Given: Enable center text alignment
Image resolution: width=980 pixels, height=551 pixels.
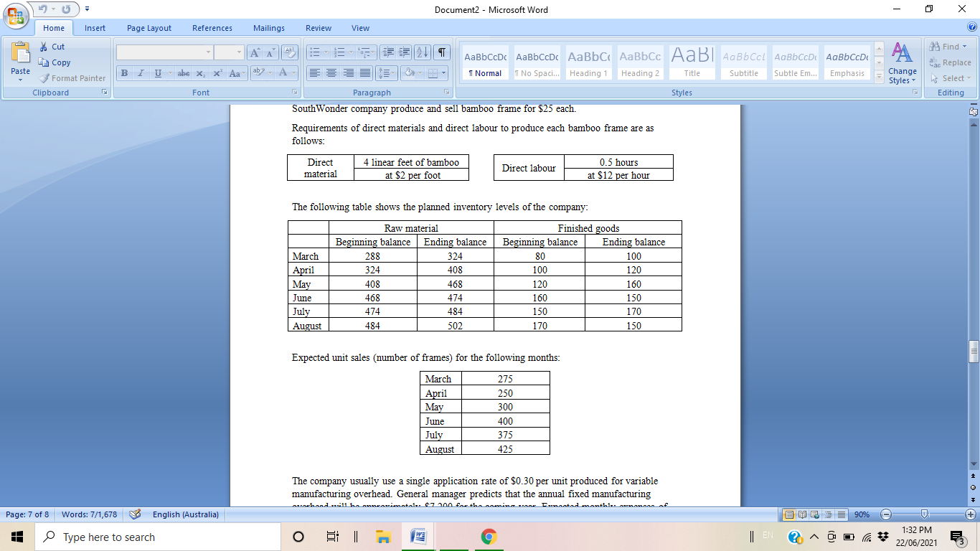Looking at the screenshot, I should [331, 73].
